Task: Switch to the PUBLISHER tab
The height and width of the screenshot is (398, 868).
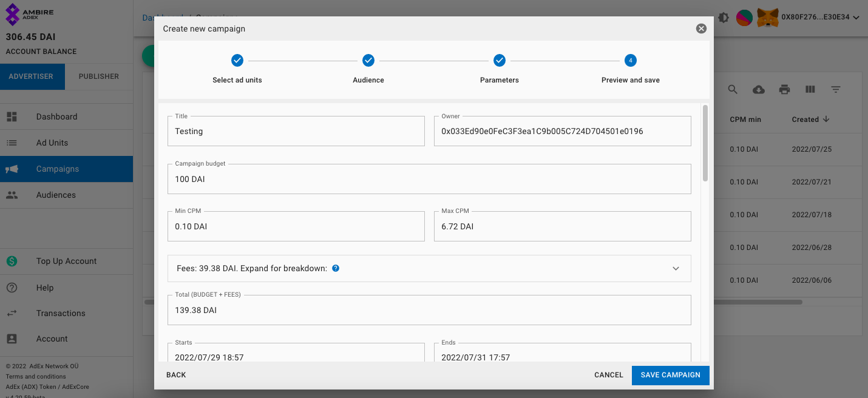Action: coord(99,76)
